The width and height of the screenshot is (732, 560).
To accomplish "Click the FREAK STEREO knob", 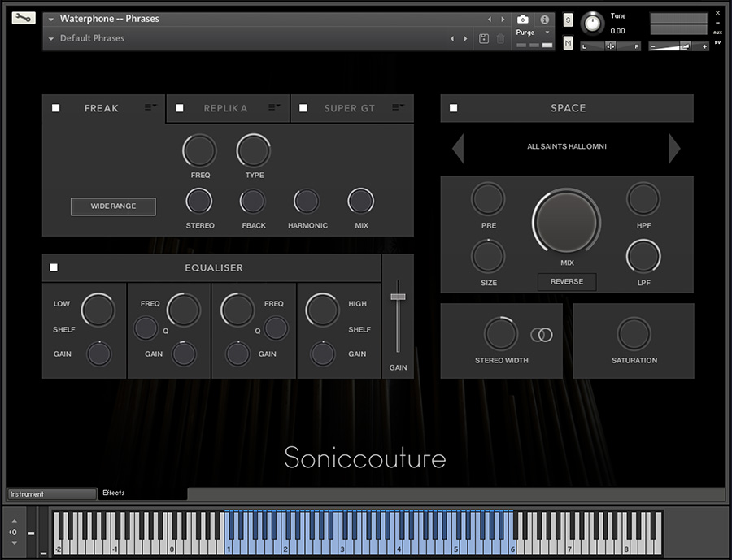I will [x=199, y=201].
